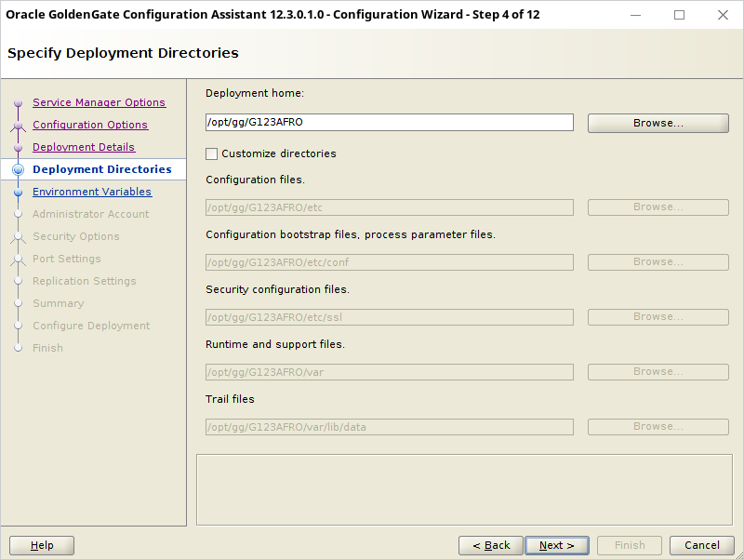Viewport: 744px width, 560px height.
Task: Select Deployment Directories in wizard steps
Action: point(102,169)
